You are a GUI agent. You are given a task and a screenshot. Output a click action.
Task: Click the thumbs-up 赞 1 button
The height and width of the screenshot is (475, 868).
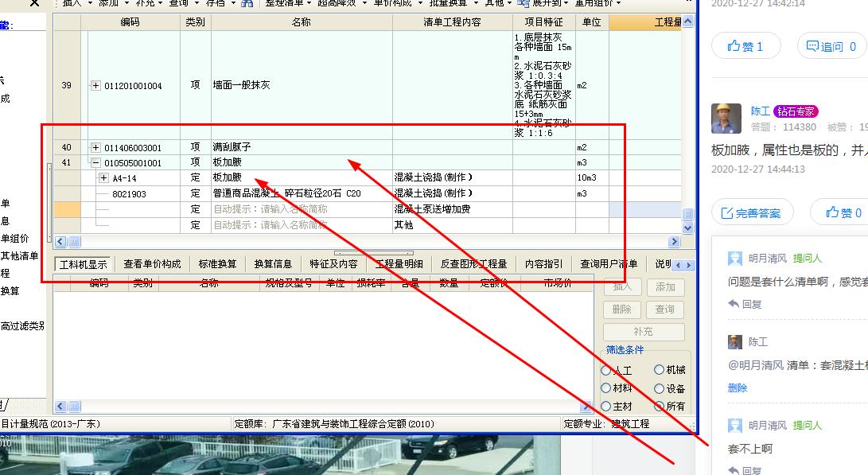tap(745, 46)
